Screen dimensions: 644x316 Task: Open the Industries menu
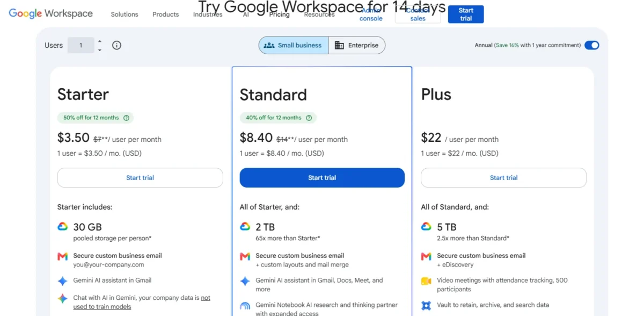208,15
